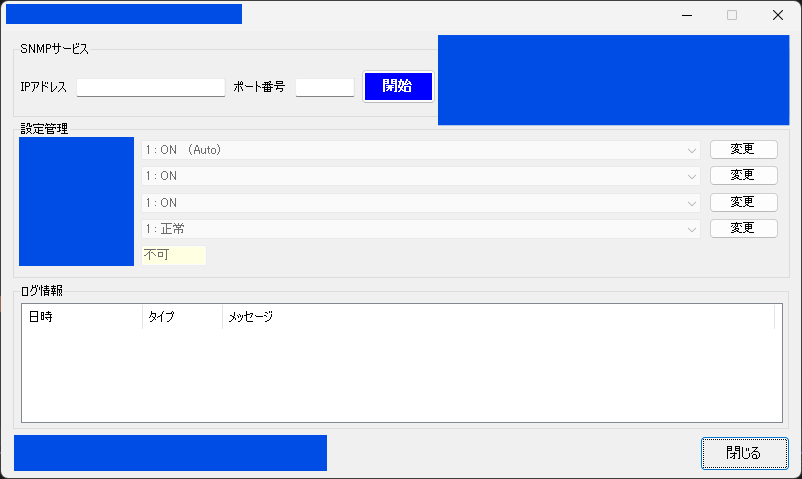
Task: Open the '1 : ON (Auto)' dropdown
Action: [x=420, y=150]
